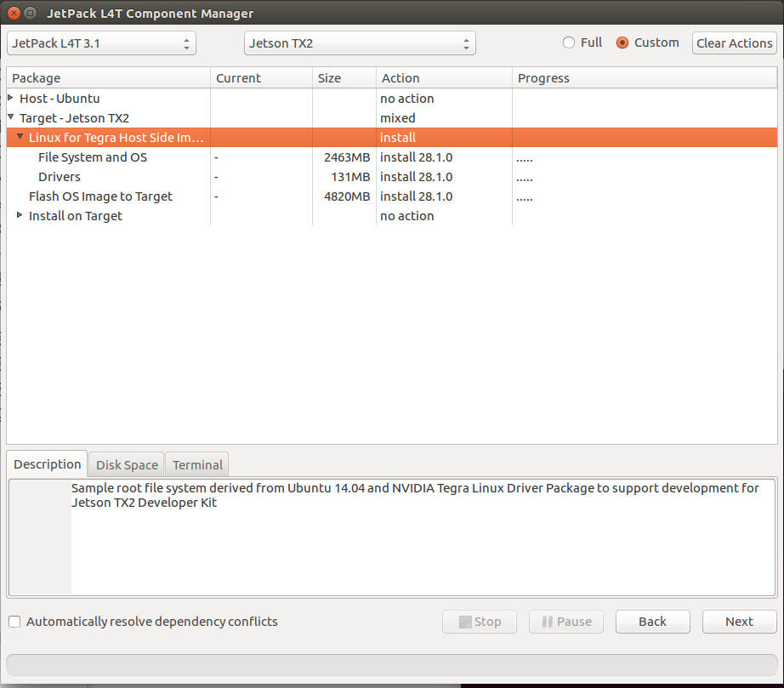Click the description text about Ubuntu 14.04
784x688 pixels.
tap(415, 495)
